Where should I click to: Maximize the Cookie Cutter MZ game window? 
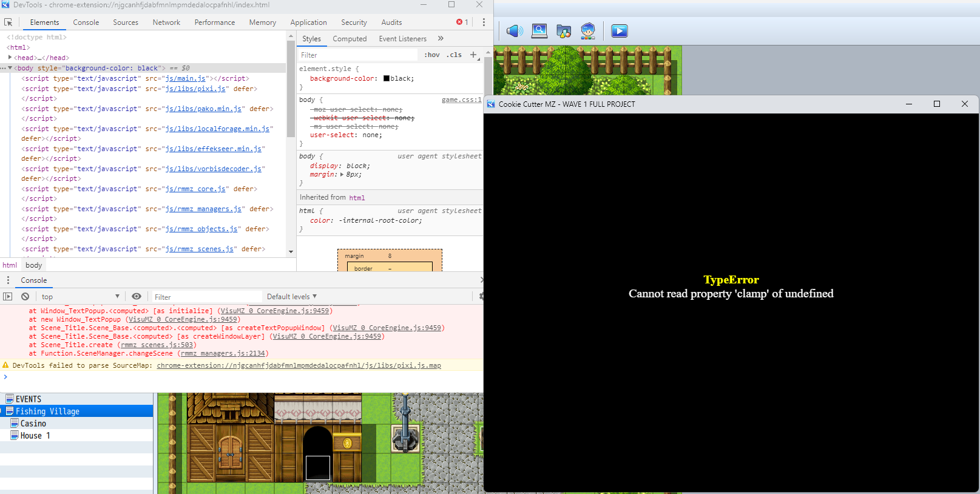[x=937, y=104]
